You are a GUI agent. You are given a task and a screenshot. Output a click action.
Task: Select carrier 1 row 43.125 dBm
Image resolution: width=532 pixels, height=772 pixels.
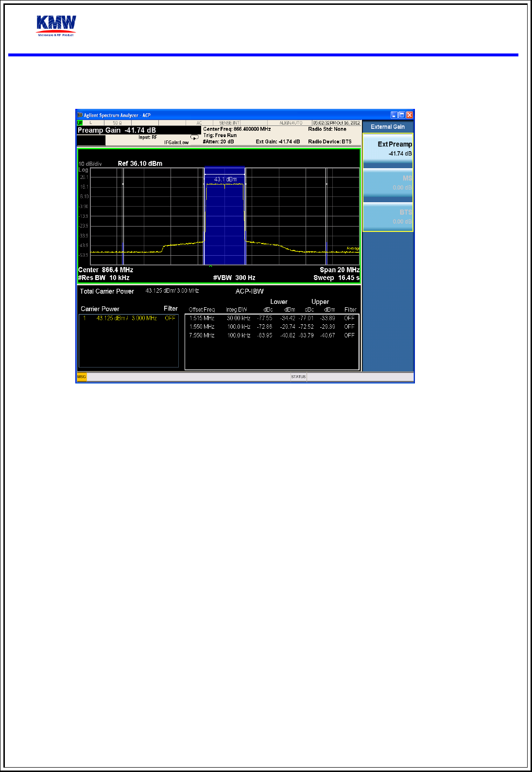[x=129, y=318]
